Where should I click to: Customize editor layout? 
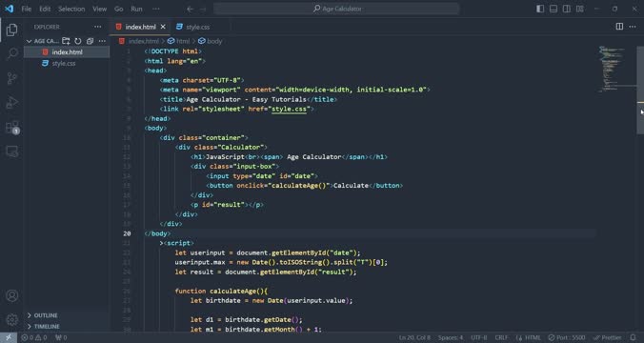pyautogui.click(x=580, y=9)
